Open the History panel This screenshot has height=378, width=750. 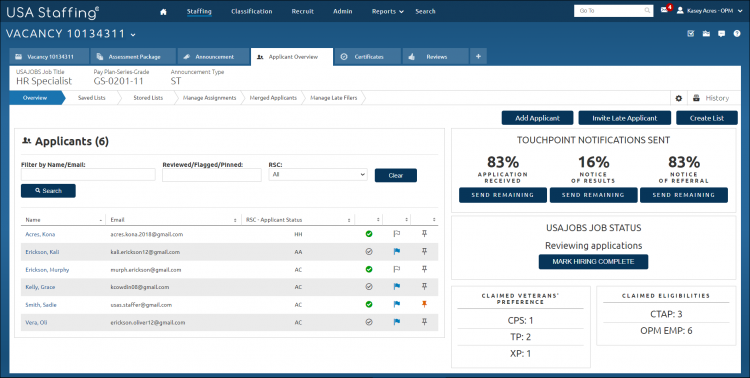click(x=711, y=98)
